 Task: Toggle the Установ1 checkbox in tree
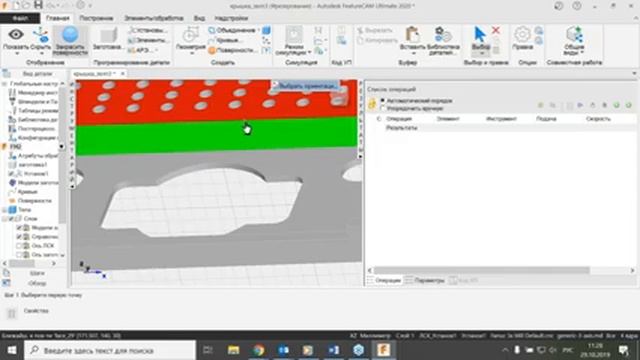[x=12, y=173]
